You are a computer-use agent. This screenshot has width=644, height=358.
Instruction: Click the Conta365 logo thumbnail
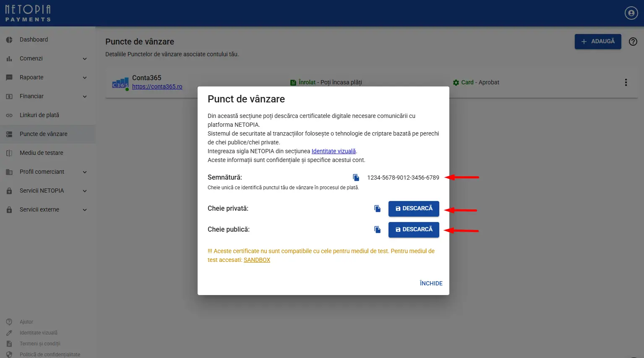[120, 83]
